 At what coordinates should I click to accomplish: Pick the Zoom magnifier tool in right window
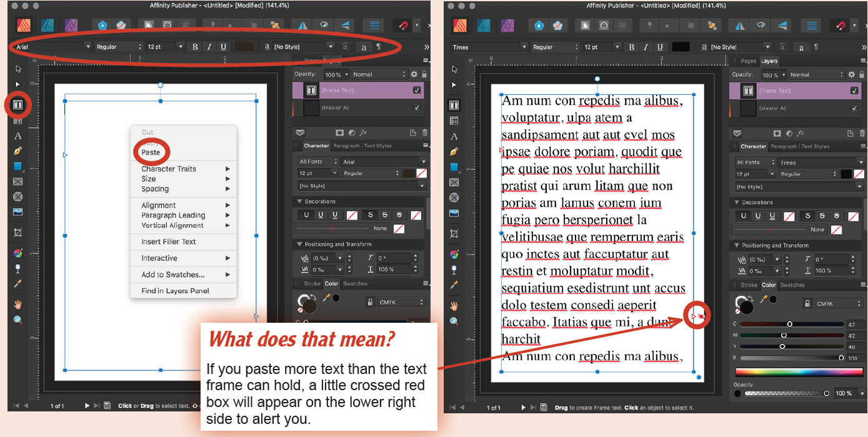pyautogui.click(x=454, y=321)
